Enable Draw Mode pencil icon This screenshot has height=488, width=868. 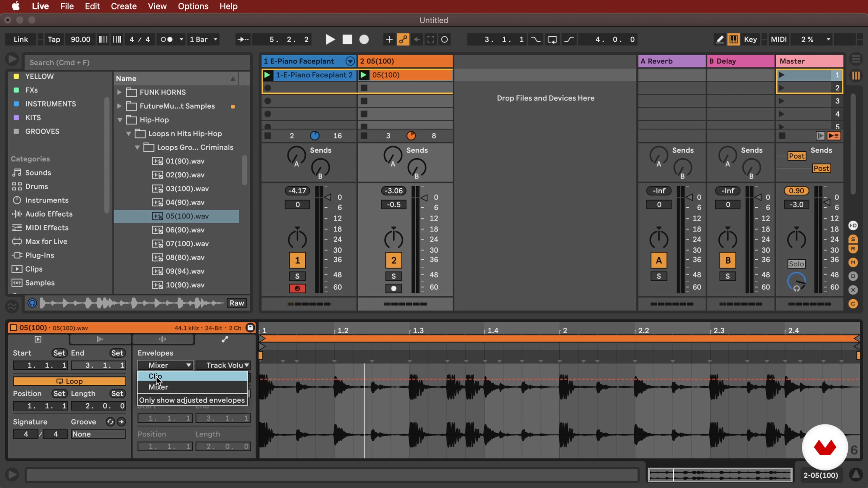pyautogui.click(x=719, y=39)
